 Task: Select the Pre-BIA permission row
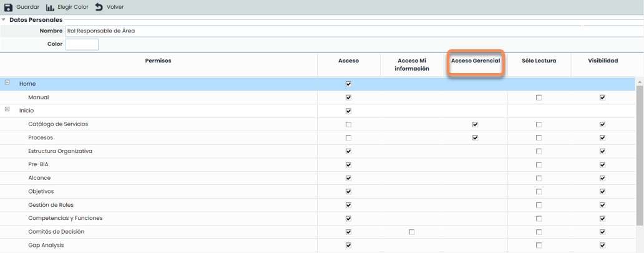point(38,164)
